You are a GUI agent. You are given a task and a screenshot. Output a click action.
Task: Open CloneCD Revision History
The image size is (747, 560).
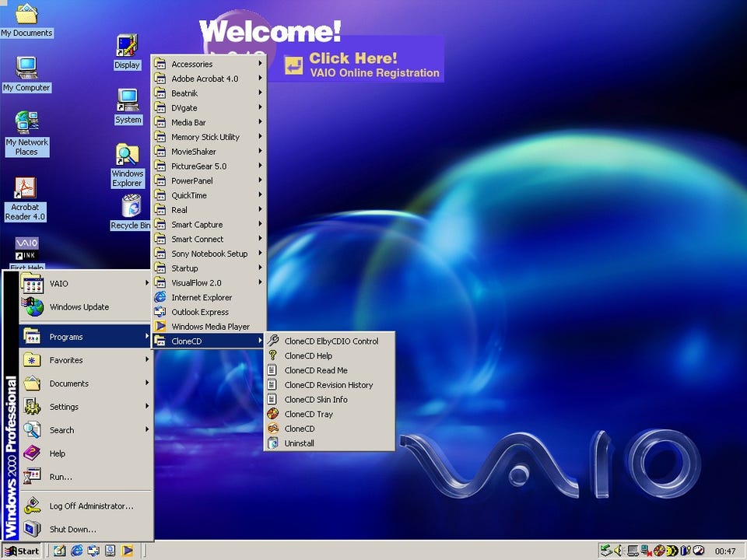tap(329, 385)
